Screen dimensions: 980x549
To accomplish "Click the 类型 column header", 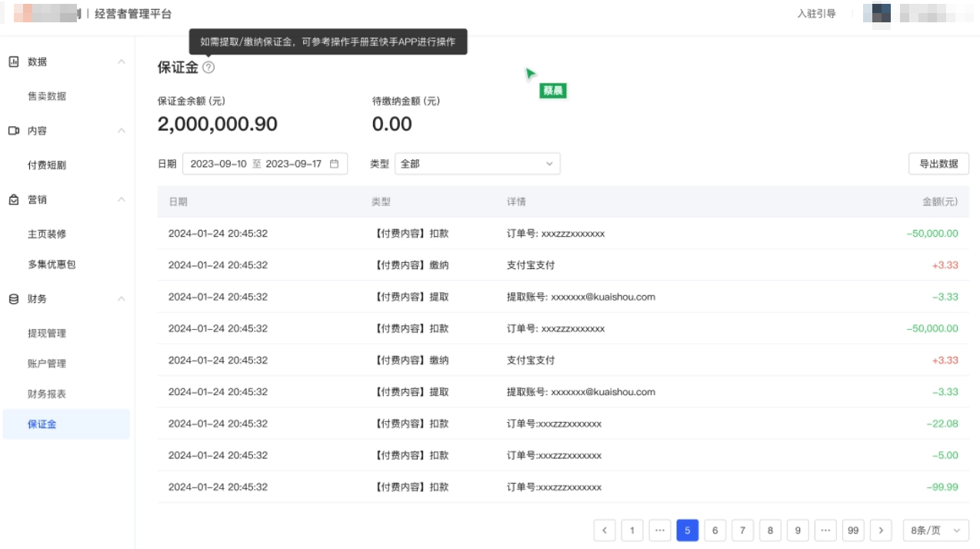I will [x=381, y=201].
